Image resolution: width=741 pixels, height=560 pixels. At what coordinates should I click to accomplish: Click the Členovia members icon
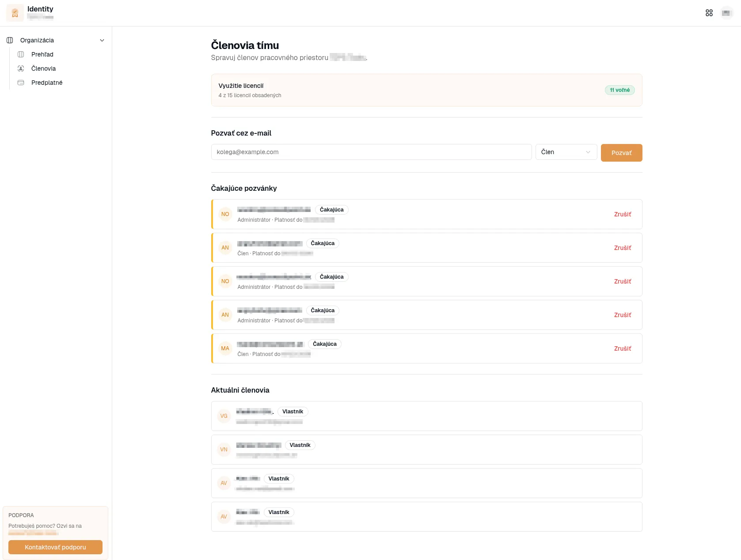21,68
